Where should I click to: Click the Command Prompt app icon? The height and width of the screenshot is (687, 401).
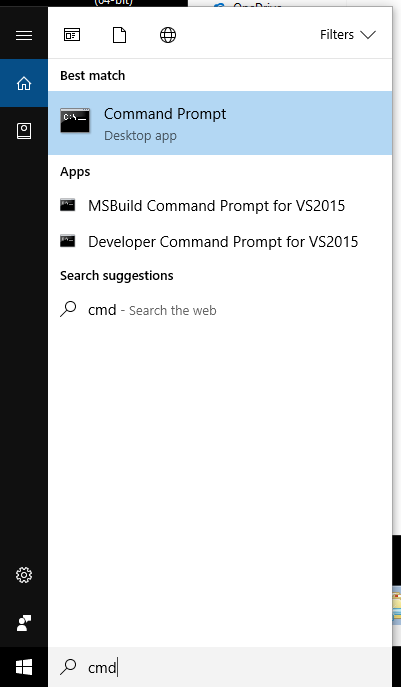pos(75,120)
